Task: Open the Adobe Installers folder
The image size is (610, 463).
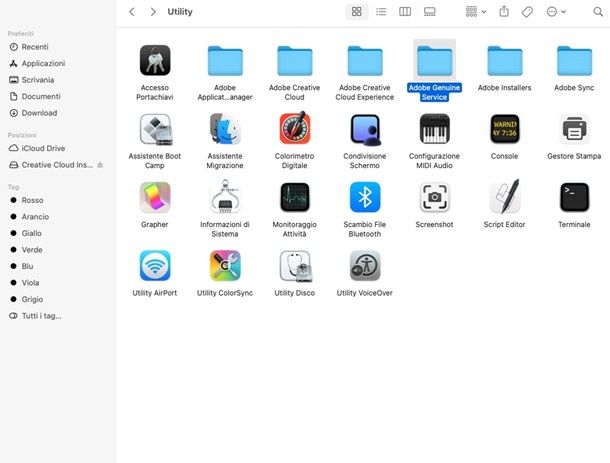Action: pyautogui.click(x=505, y=61)
